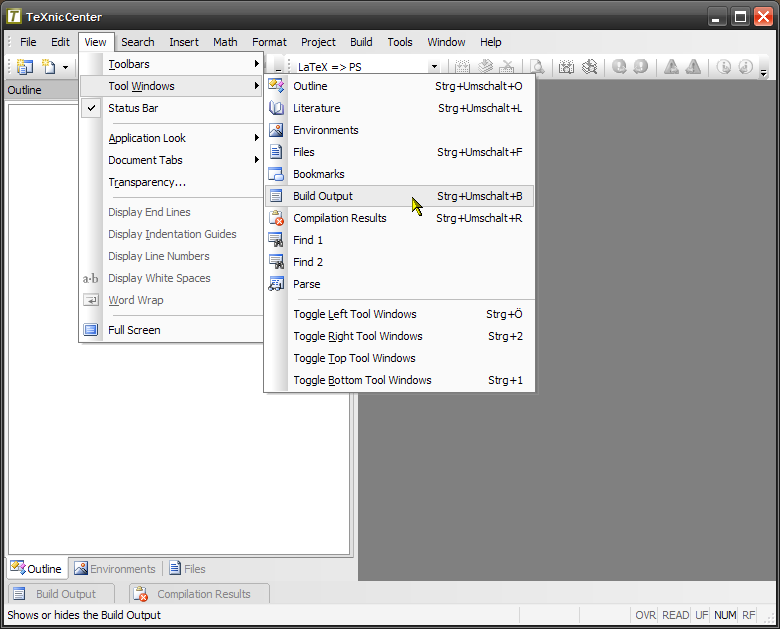Switch to the Environments tab
Viewport: 780px width, 629px height.
115,568
